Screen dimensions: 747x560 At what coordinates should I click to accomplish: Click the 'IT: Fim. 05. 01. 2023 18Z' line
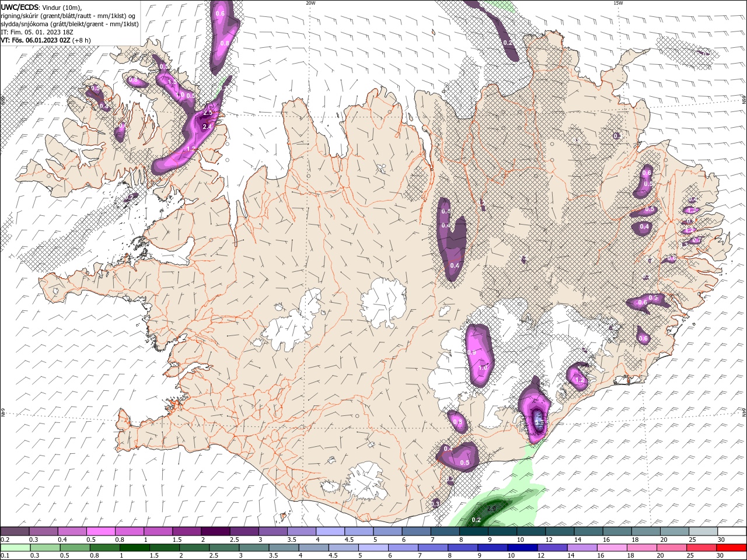click(x=37, y=32)
